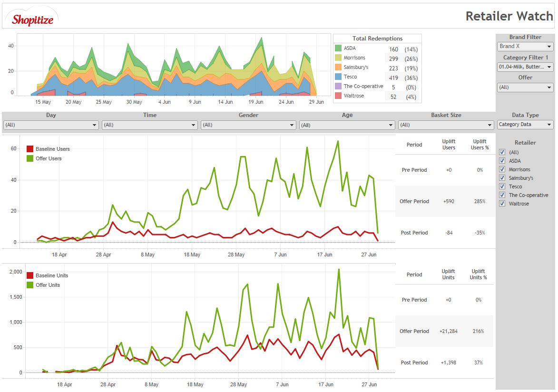
Task: Click the Offer Users green legend marker
Action: (x=30, y=158)
